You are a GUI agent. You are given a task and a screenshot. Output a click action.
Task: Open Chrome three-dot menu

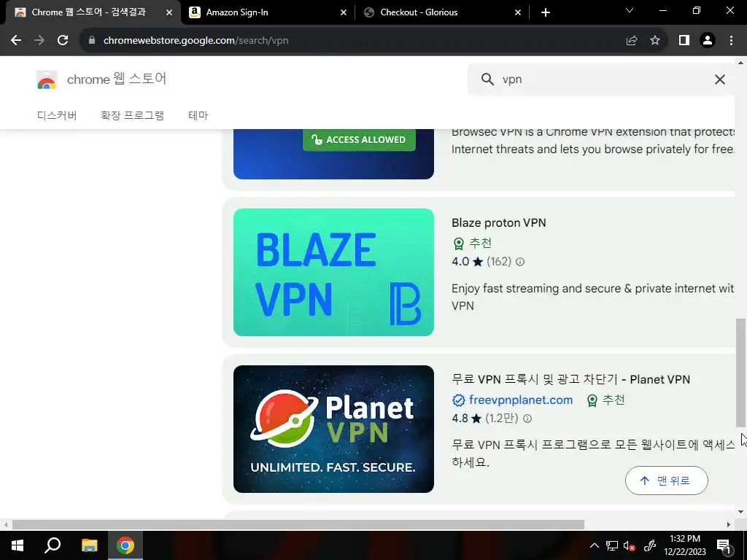(x=731, y=41)
